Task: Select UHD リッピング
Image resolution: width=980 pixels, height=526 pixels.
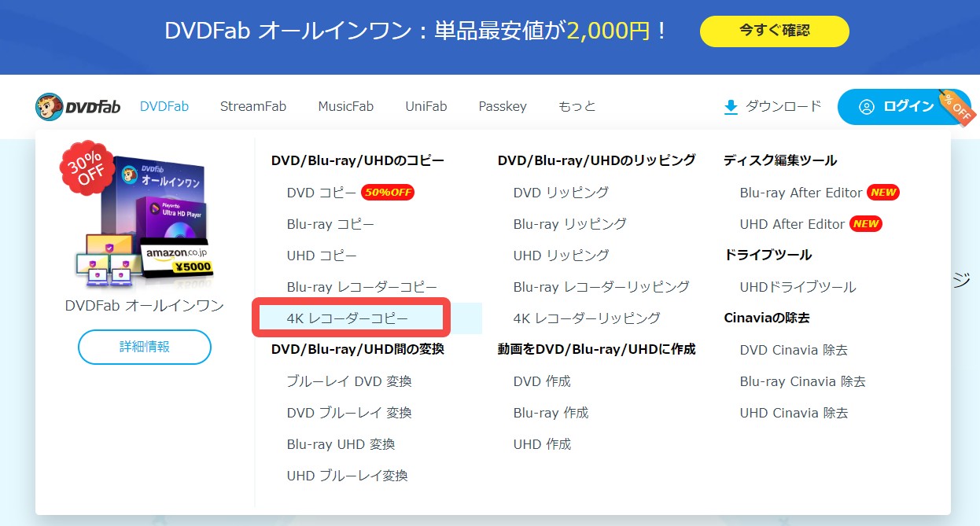Action: [x=562, y=256]
